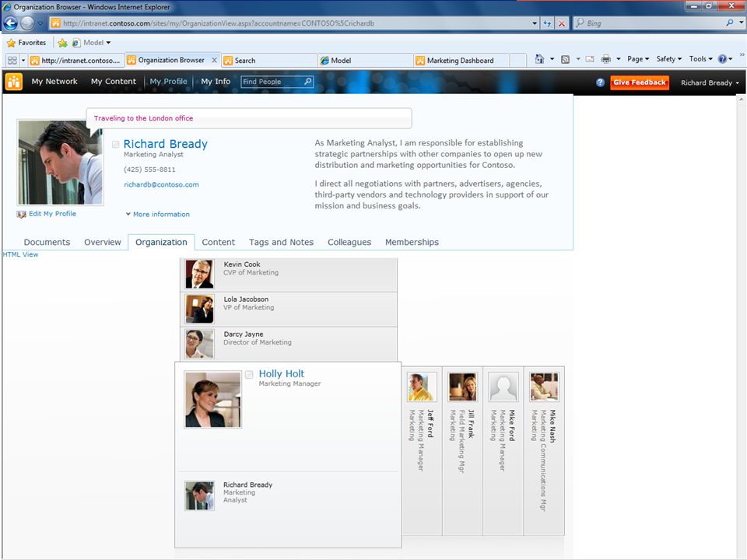Switch to Tags and Notes tab

click(281, 243)
